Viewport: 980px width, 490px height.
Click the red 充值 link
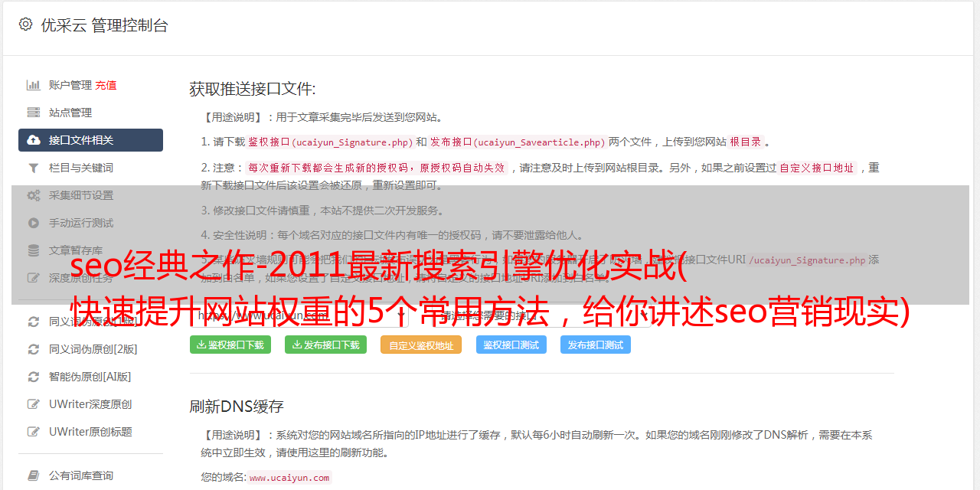click(x=106, y=85)
